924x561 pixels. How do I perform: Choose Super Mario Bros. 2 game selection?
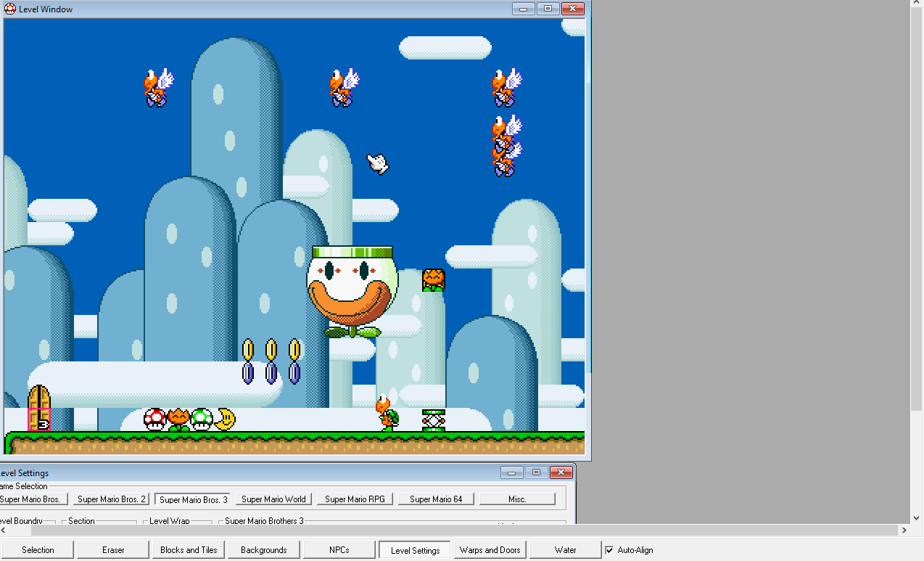pyautogui.click(x=112, y=499)
